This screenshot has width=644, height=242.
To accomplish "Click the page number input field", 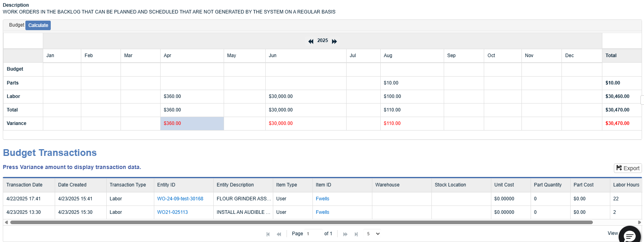I will [x=313, y=234].
